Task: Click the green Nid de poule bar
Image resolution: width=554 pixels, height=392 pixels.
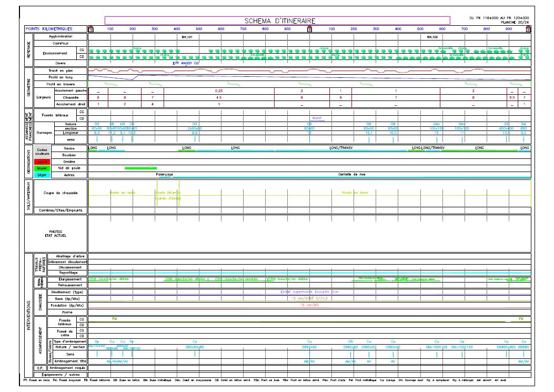Action: click(140, 168)
